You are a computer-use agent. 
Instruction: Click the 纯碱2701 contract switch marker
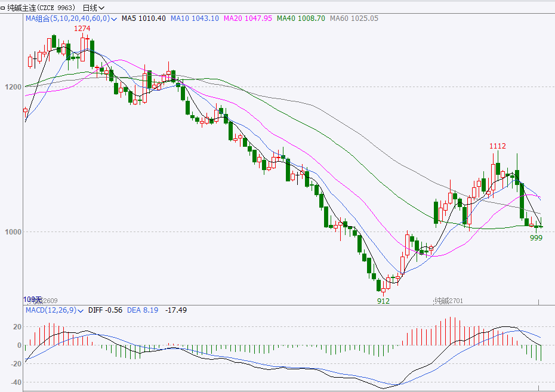(x=449, y=301)
